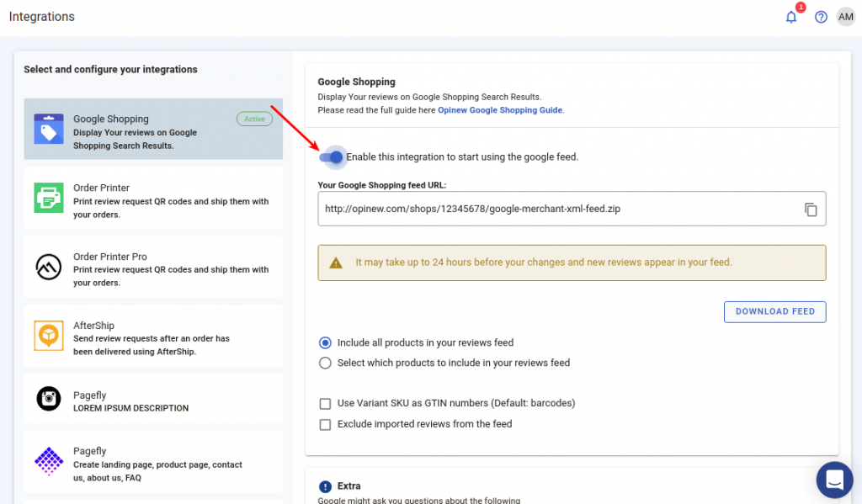The height and width of the screenshot is (504, 862).
Task: Click the 'Your Google Shopping feed URL:' label
Action: tap(382, 185)
